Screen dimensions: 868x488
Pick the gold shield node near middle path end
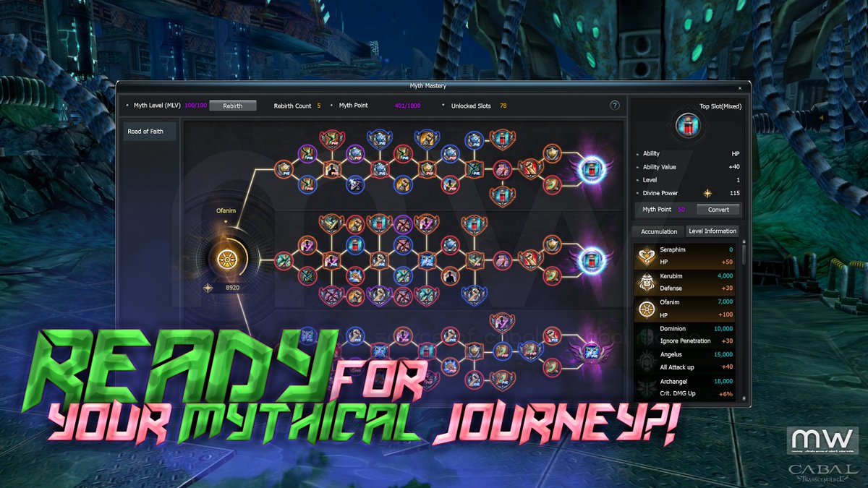click(553, 244)
